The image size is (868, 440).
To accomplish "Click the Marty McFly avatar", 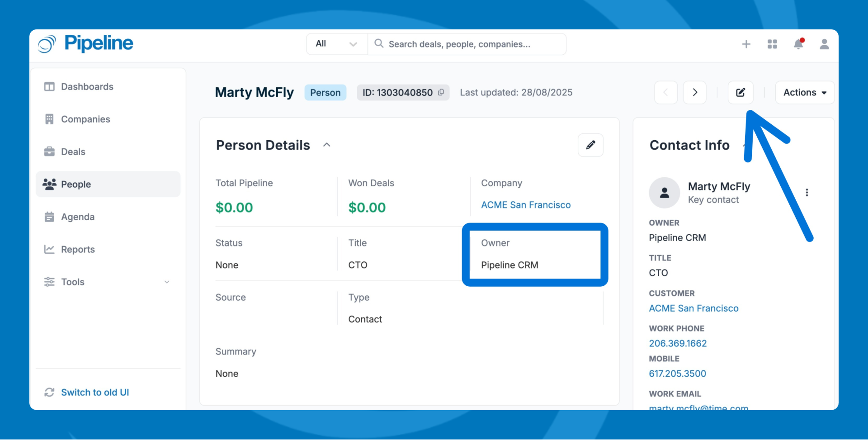I will (665, 193).
